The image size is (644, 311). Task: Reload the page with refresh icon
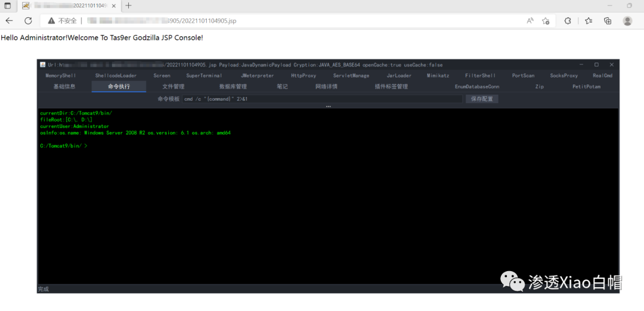28,21
